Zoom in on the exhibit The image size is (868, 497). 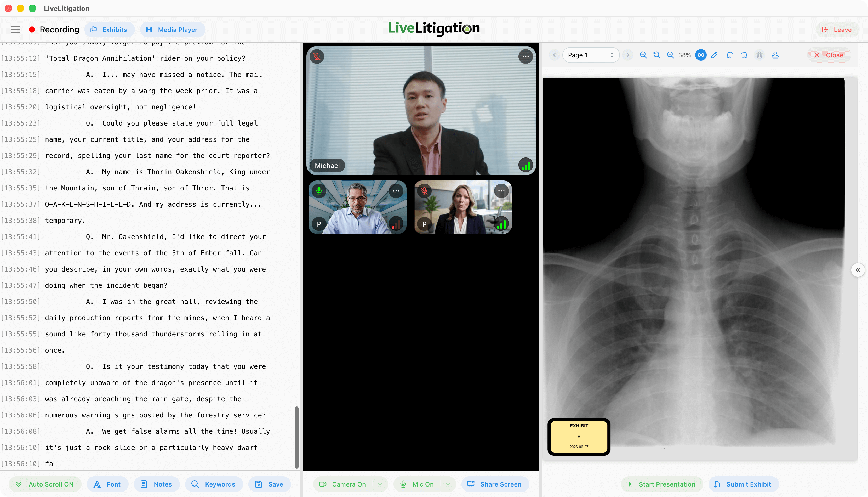pos(671,55)
